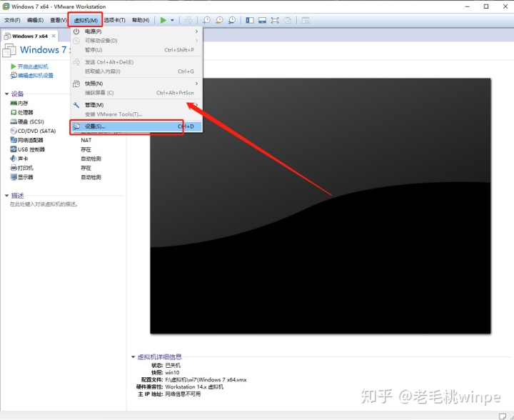
Task: Select the 内存 device row
Action: (19, 104)
